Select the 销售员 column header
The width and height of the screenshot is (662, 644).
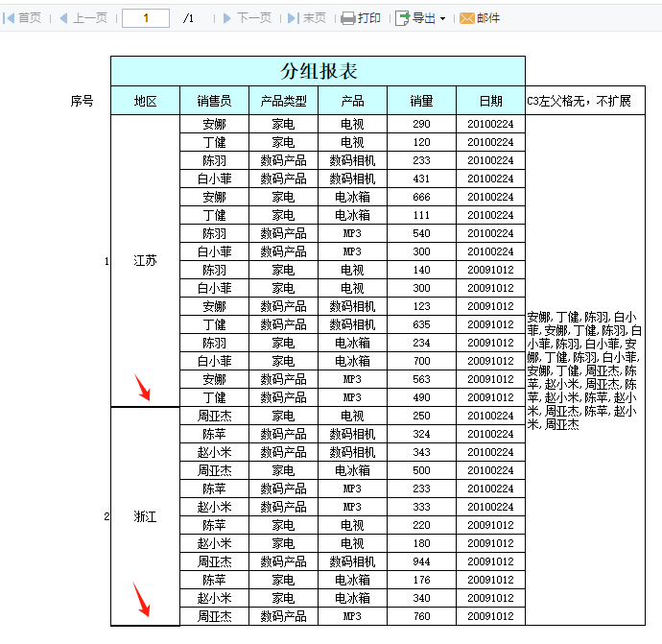pos(215,101)
